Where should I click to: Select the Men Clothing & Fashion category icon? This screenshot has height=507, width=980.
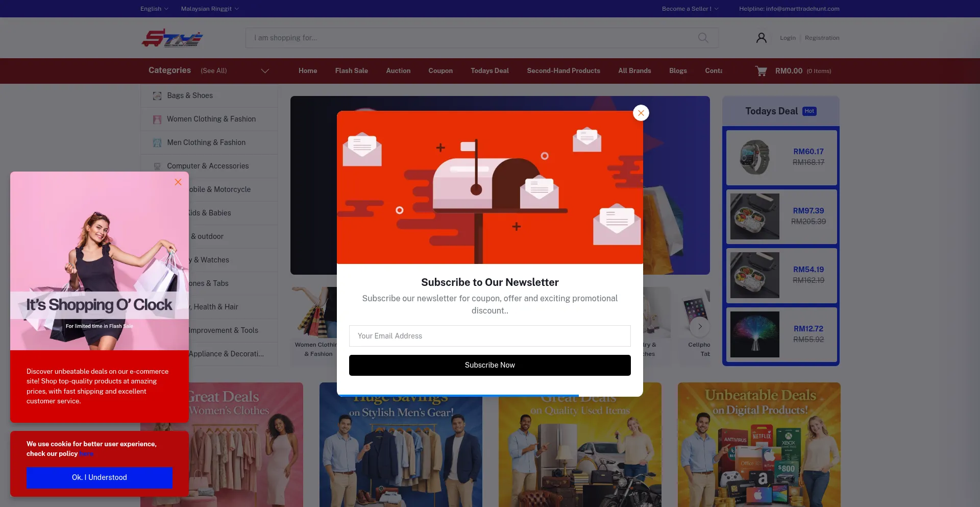157,143
